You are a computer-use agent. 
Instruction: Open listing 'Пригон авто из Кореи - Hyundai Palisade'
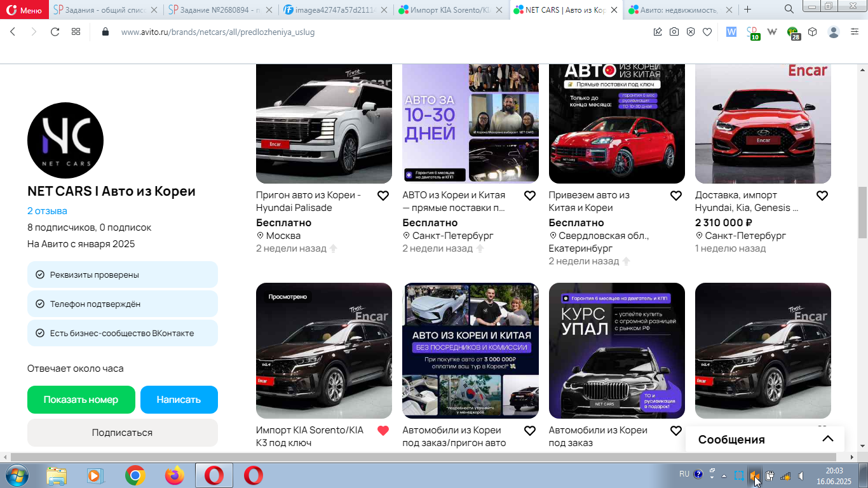[309, 201]
